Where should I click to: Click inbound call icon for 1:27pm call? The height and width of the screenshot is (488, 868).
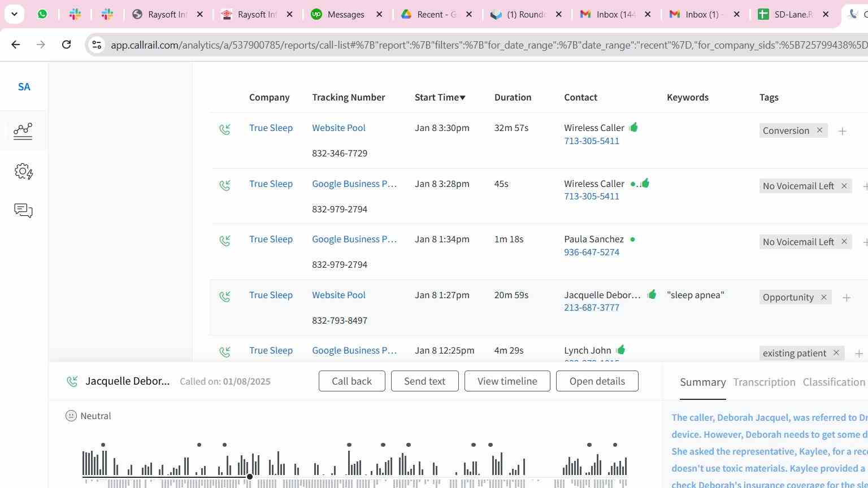pyautogui.click(x=225, y=297)
